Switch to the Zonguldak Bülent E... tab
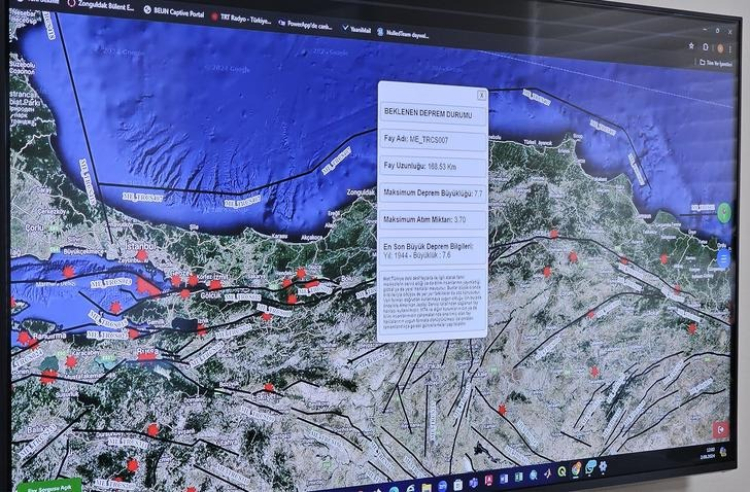Screen dimensions: 750x492 click(x=98, y=4)
